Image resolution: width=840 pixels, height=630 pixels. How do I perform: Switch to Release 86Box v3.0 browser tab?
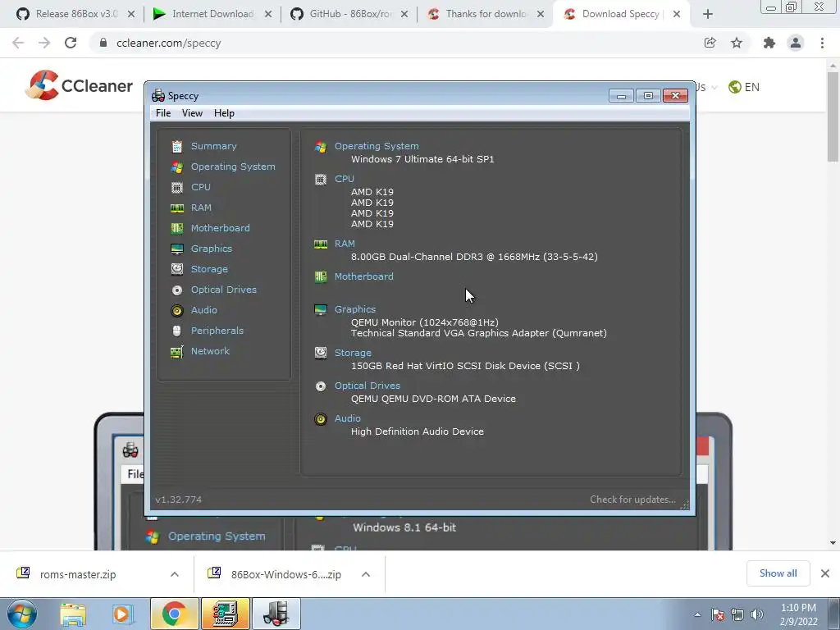[75, 14]
